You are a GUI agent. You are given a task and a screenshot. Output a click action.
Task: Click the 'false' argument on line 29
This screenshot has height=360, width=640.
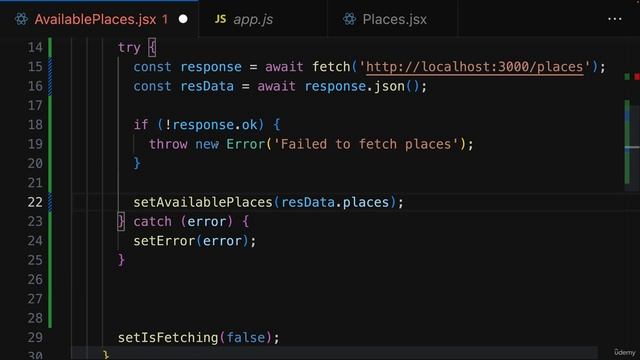click(246, 338)
